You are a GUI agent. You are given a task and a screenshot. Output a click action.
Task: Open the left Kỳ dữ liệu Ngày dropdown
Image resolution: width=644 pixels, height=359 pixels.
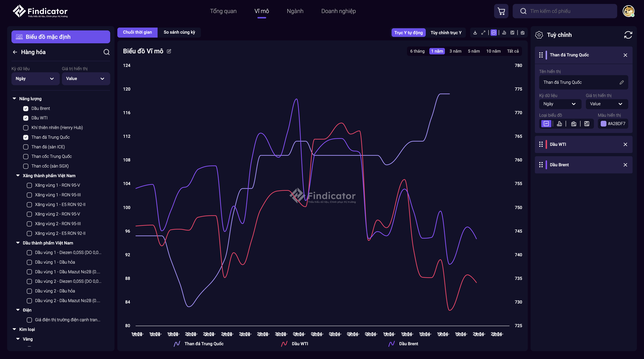tap(35, 79)
